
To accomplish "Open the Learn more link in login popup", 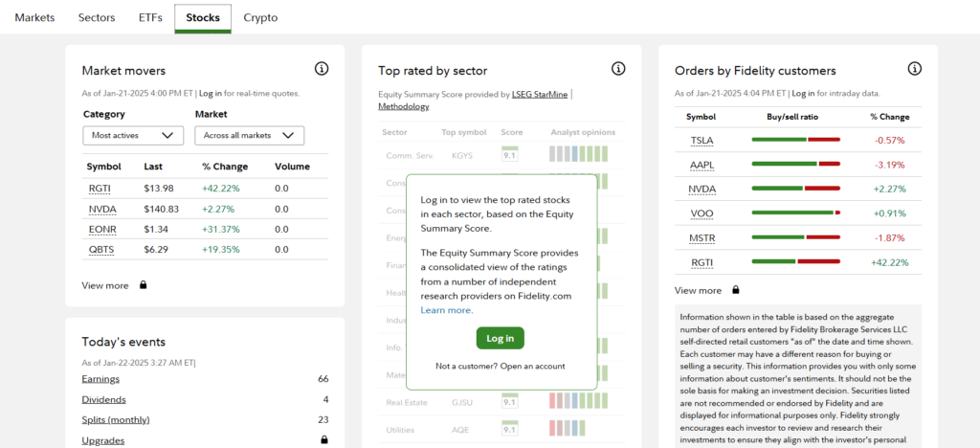I will tap(446, 310).
